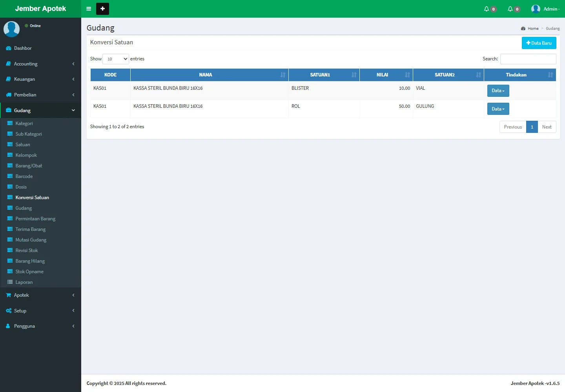Click the Dashbor dashboard icon
Viewport: 565px width, 392px height.
click(x=9, y=48)
